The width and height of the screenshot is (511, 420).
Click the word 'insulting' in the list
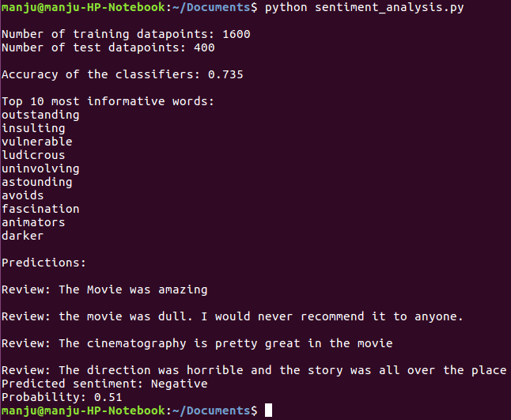tap(33, 128)
